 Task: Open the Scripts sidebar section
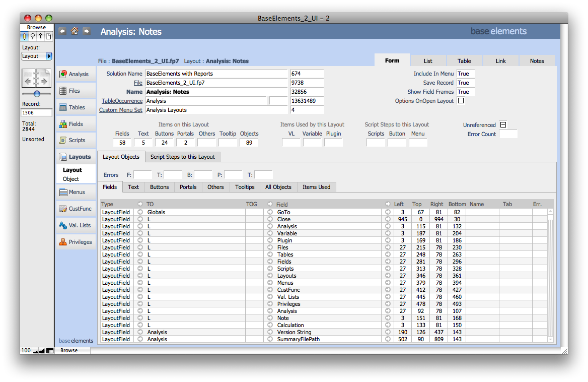click(63, 140)
